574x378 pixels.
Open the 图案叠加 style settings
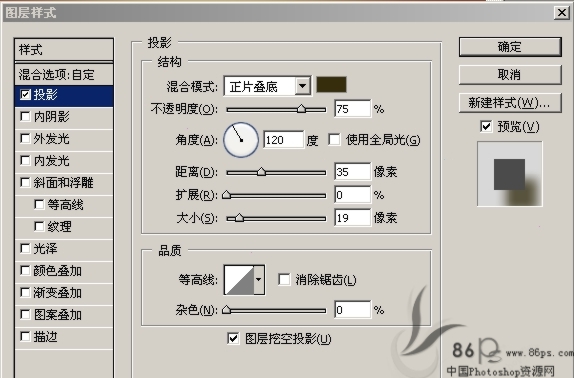(x=58, y=315)
